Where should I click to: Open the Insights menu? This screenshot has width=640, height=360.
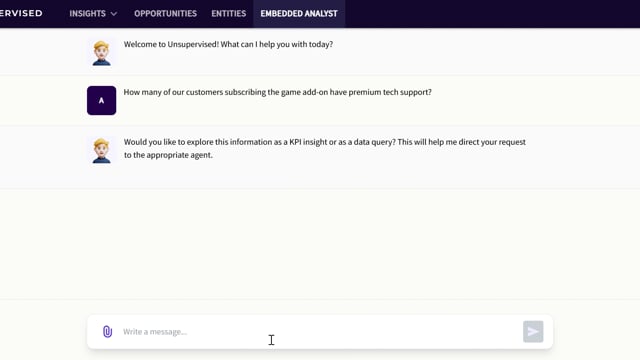coord(93,13)
